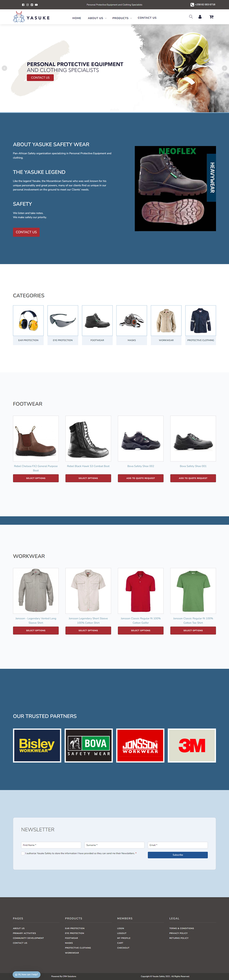Click the First Name input field

(51, 845)
